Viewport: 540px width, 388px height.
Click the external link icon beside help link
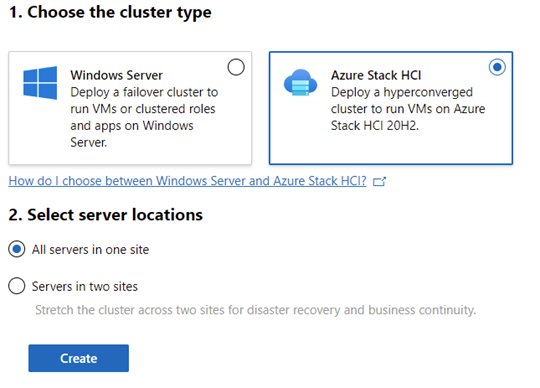380,181
